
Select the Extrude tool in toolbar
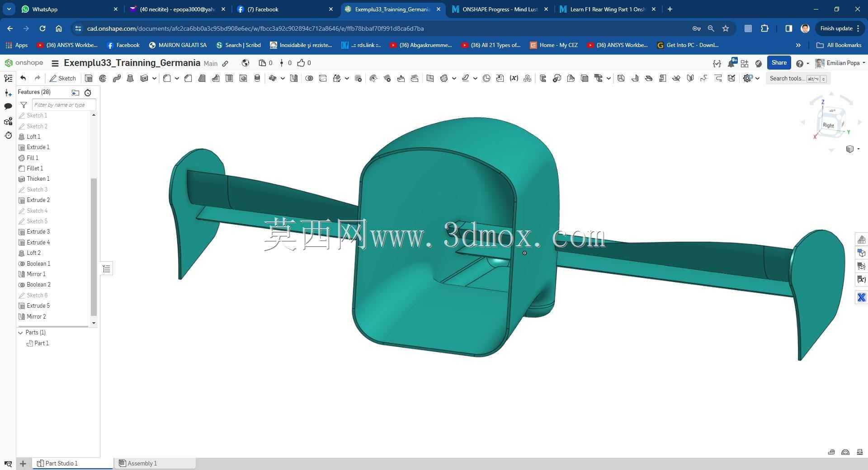(89, 78)
